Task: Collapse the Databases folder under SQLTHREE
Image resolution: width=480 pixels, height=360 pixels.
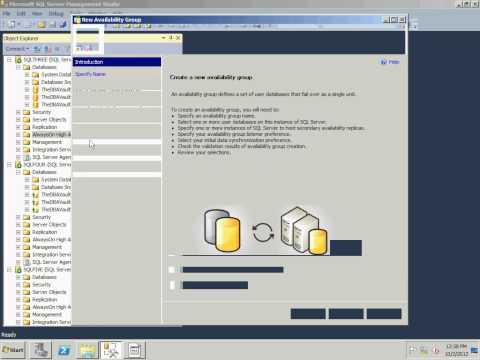Action: click(18, 67)
